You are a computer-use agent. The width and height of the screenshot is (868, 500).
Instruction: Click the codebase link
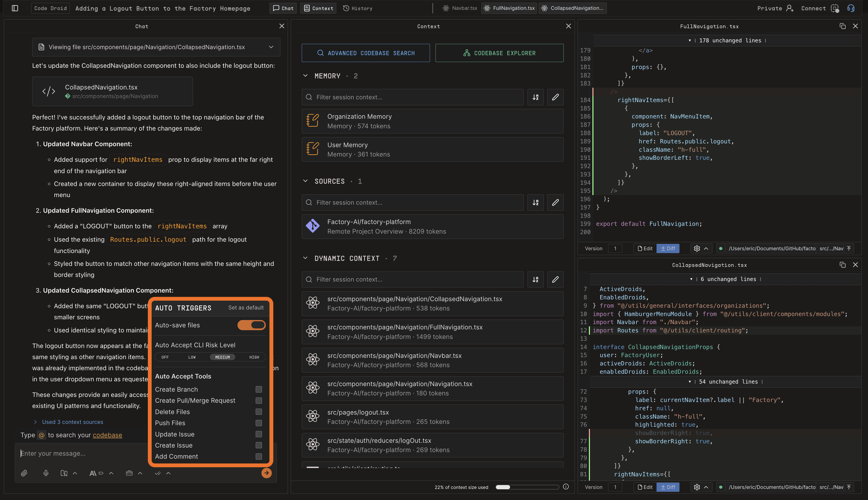107,435
